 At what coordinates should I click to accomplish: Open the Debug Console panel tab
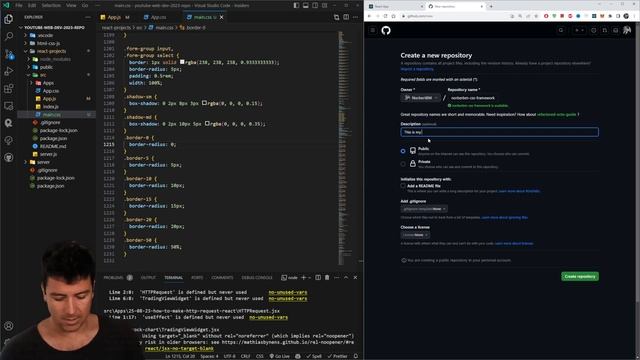tap(257, 278)
